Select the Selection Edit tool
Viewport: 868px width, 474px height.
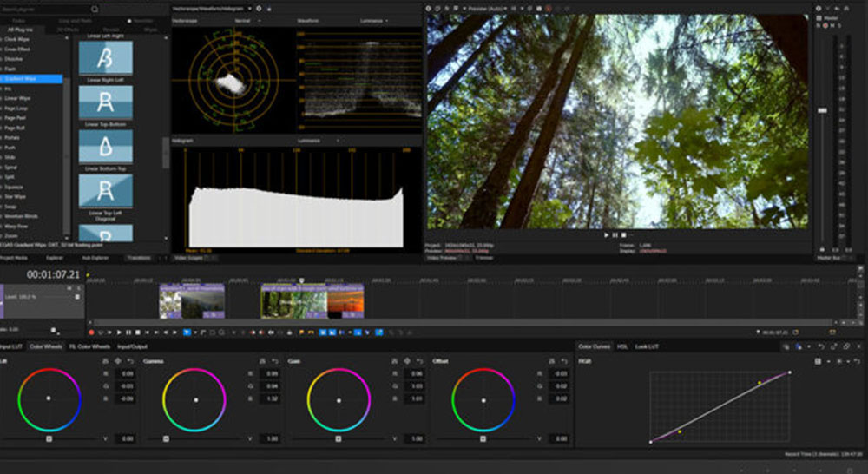212,332
